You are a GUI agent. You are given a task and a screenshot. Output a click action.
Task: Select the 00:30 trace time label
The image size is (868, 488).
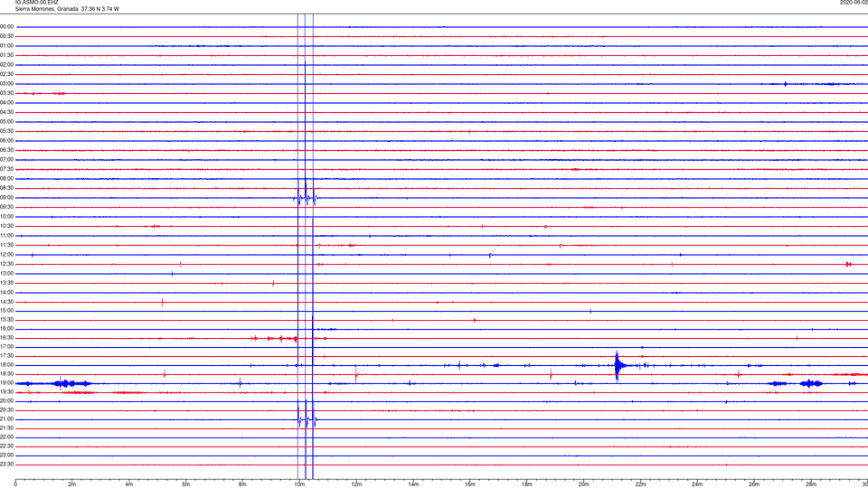click(6, 36)
